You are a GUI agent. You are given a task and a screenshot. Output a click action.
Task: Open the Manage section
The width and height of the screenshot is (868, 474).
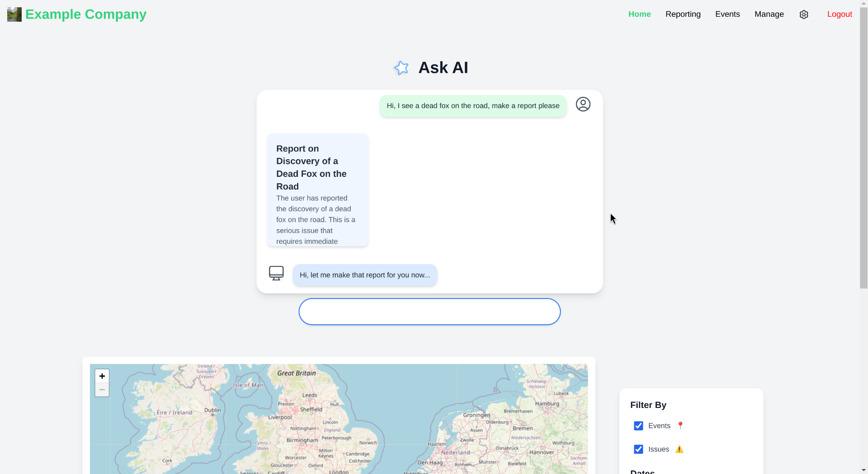click(x=769, y=14)
